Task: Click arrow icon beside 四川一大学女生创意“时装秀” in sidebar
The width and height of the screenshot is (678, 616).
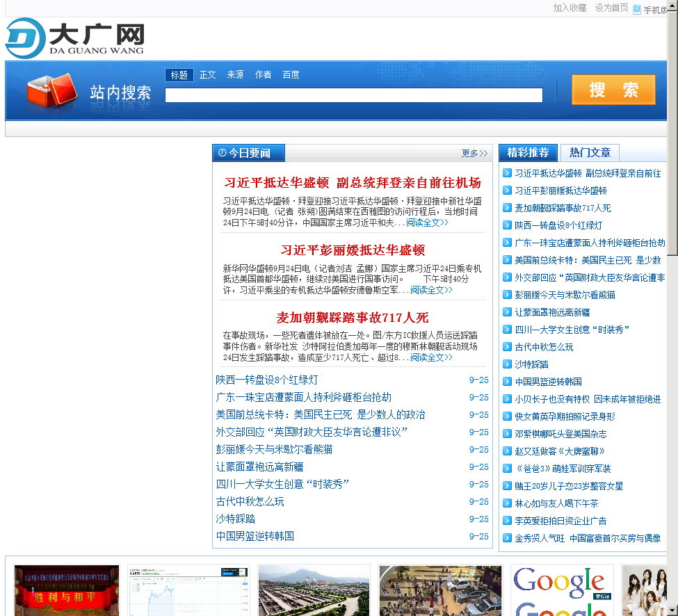Action: click(507, 329)
